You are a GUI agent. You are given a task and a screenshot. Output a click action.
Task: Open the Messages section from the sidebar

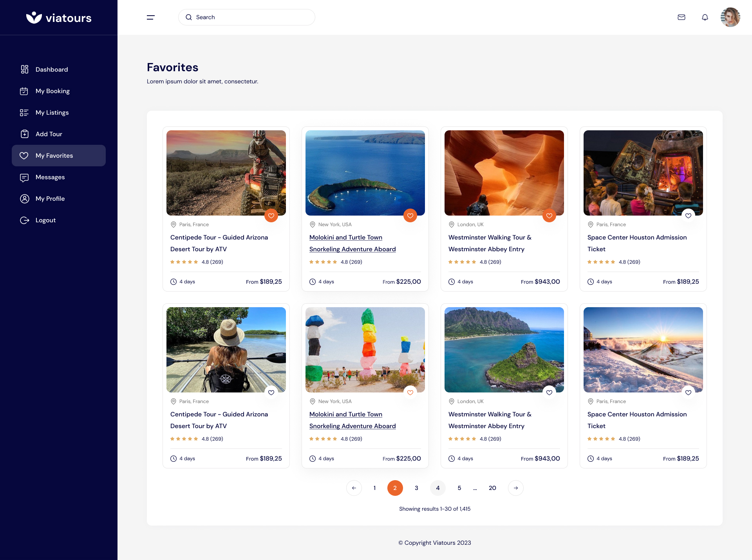point(50,177)
